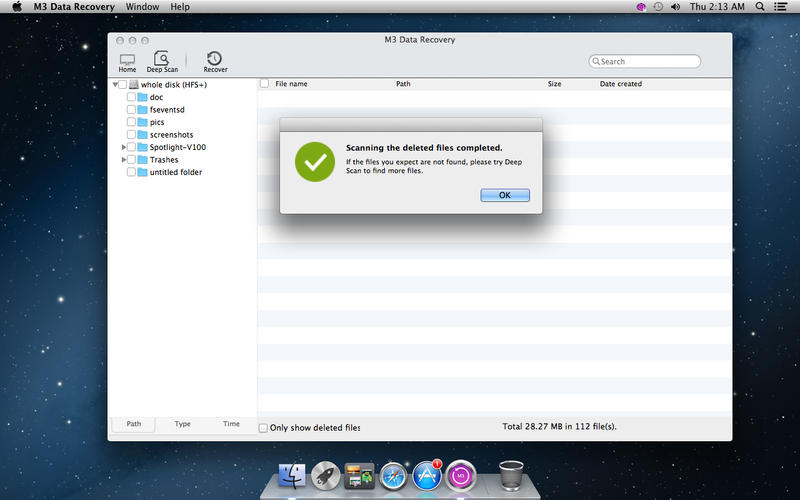Click the volume icon in menu bar
800x500 pixels.
click(676, 7)
